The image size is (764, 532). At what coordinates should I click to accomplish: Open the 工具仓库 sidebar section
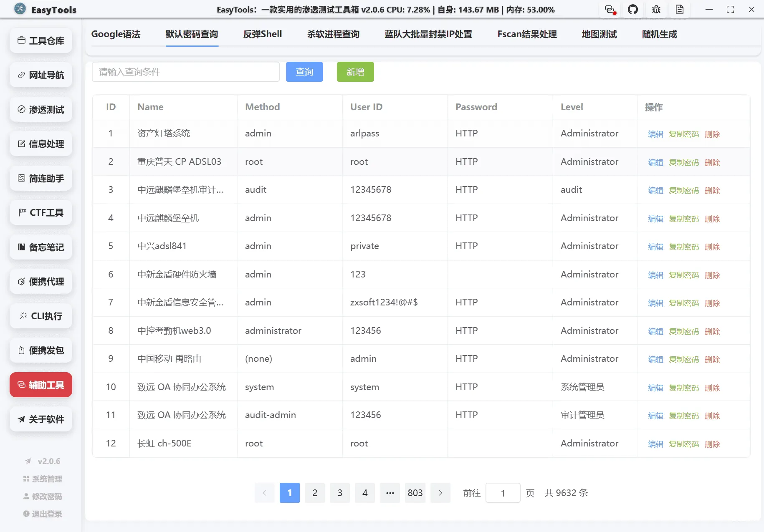click(x=40, y=40)
